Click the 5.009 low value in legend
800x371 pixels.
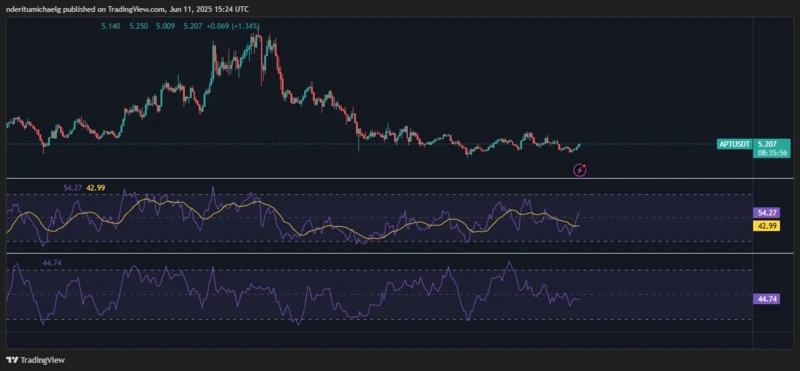click(x=165, y=26)
